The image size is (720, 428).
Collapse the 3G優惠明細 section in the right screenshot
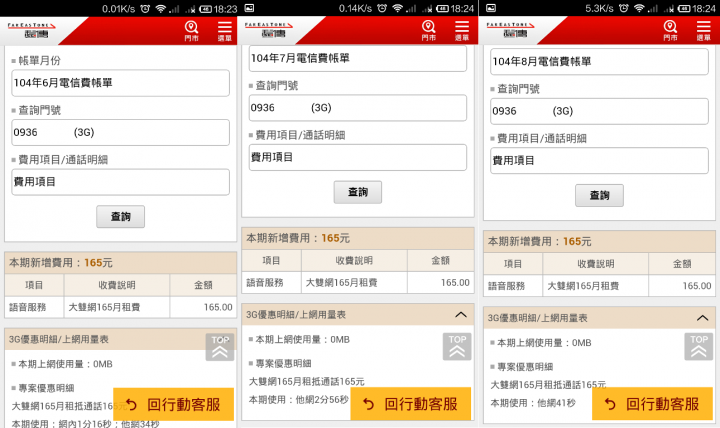702,318
